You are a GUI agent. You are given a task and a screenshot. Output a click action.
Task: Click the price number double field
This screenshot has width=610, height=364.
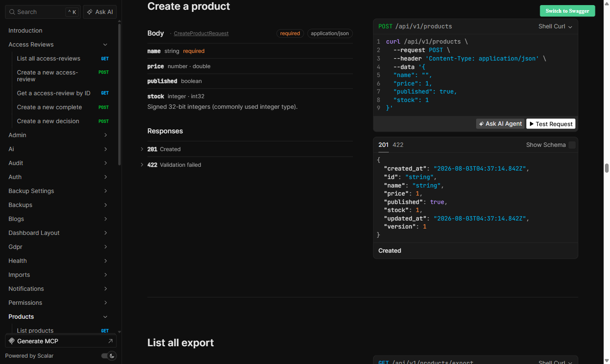250,66
